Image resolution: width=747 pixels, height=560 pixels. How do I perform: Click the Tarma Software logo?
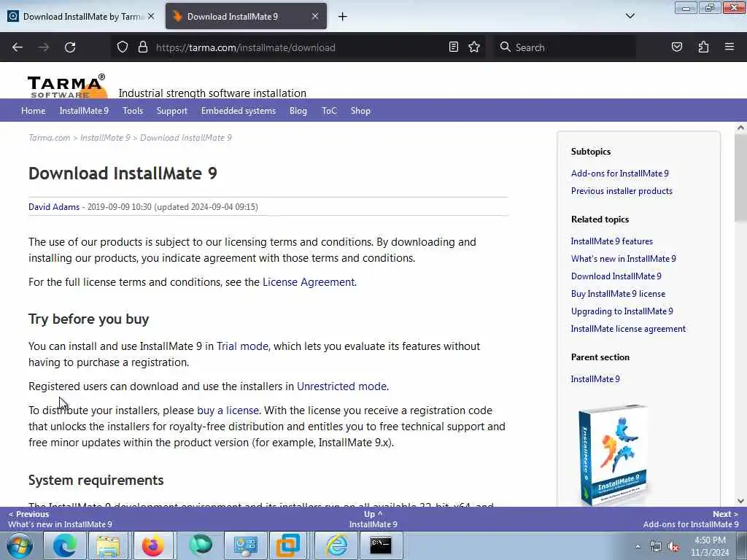tap(66, 86)
